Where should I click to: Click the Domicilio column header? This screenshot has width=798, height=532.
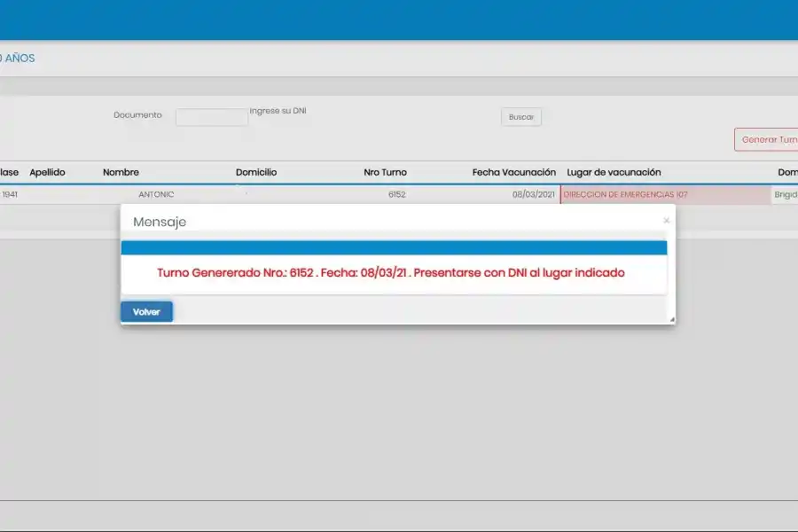tap(256, 172)
